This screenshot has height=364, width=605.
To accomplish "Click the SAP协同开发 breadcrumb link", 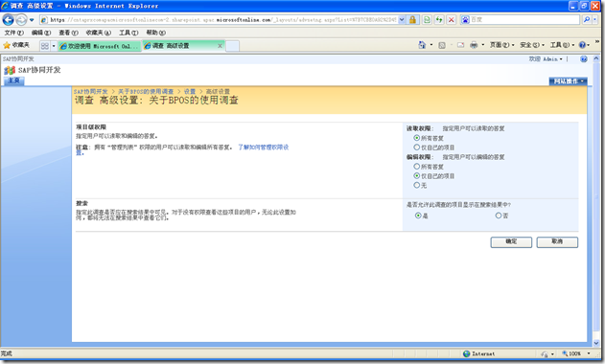I will (x=91, y=91).
